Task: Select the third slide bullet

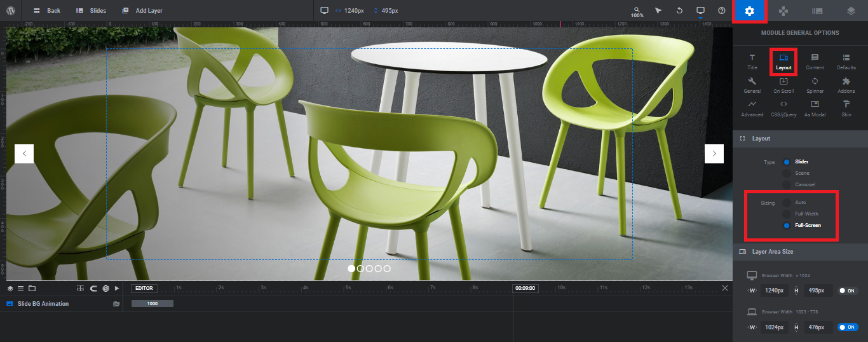Action: pyautogui.click(x=369, y=269)
